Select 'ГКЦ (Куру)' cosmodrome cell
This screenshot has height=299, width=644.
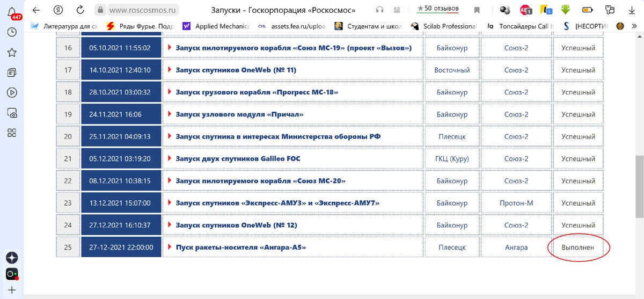(452, 159)
